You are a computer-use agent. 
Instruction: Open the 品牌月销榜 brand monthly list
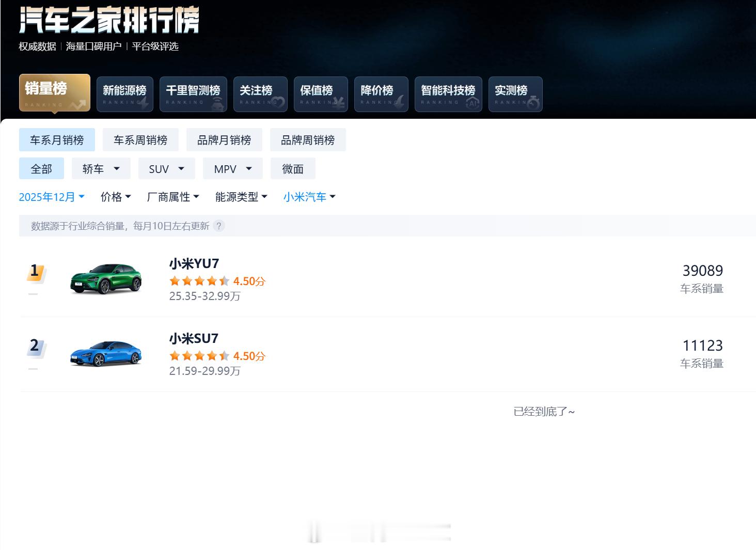224,140
